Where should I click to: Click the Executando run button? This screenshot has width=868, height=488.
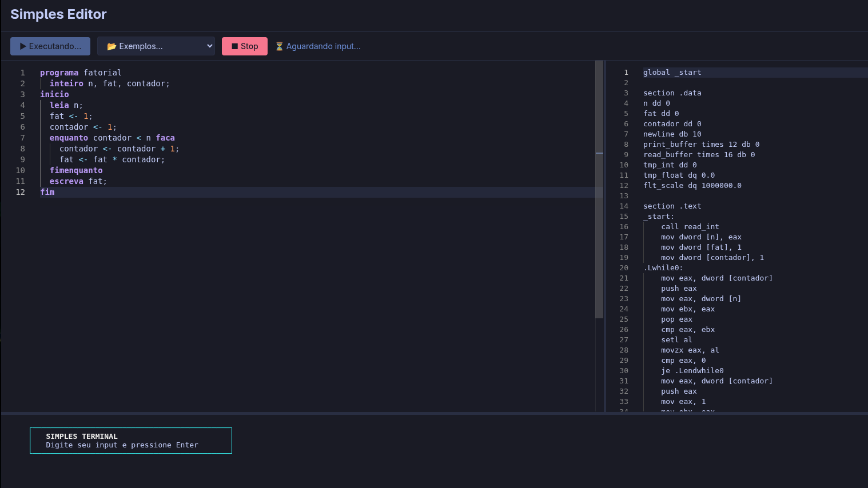coord(50,46)
